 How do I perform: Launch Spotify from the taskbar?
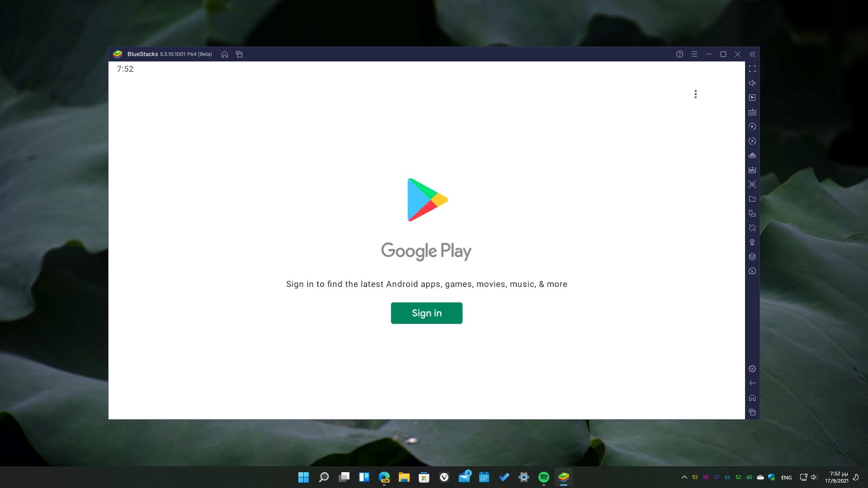(543, 477)
